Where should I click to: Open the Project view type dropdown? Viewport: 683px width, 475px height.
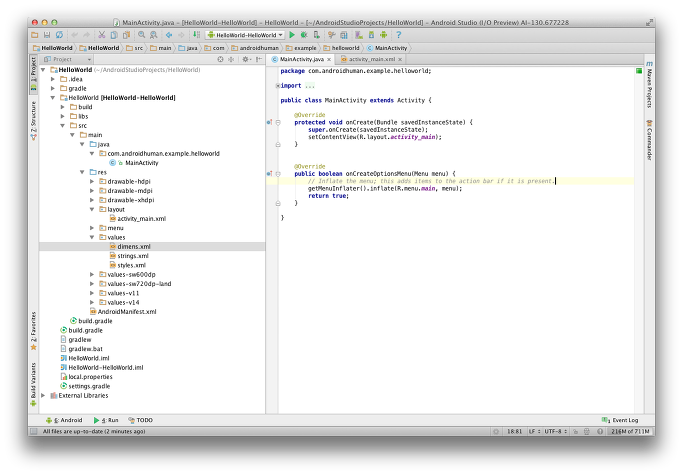tap(68, 59)
